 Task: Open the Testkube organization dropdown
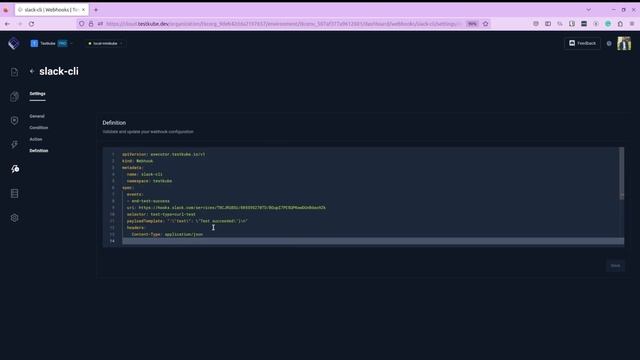(51, 43)
